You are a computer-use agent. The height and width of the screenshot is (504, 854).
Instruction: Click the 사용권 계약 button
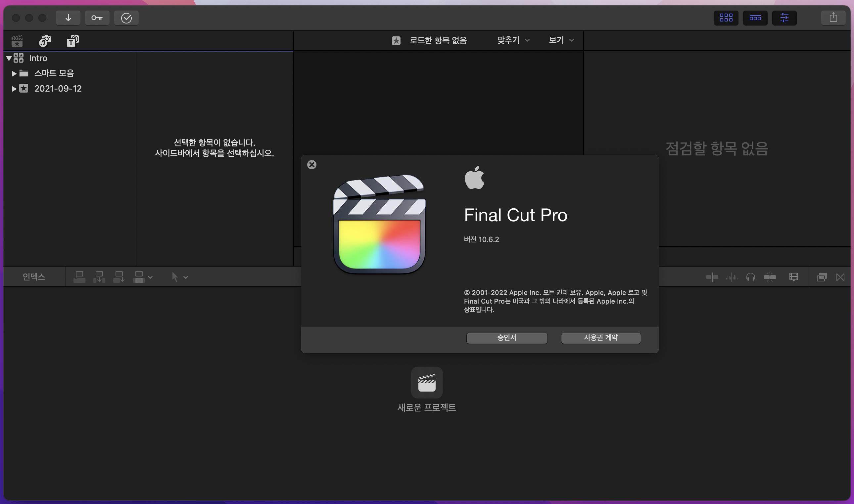coord(600,338)
